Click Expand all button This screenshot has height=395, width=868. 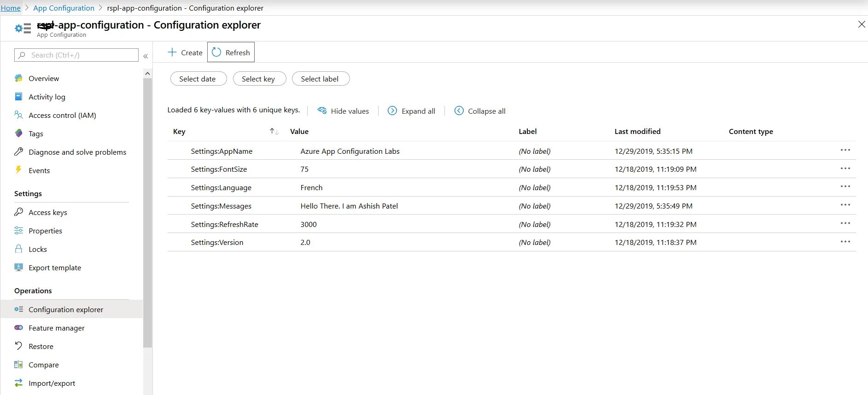(x=411, y=111)
